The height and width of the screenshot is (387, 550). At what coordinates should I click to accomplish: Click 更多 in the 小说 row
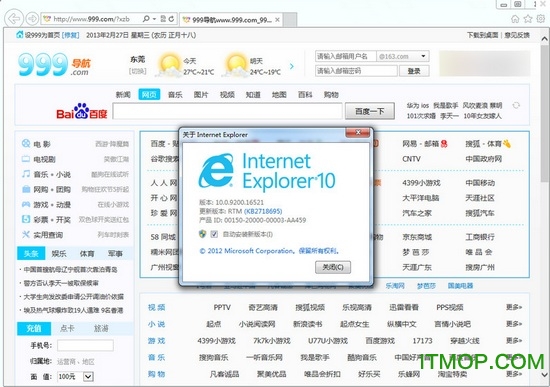tap(514, 323)
